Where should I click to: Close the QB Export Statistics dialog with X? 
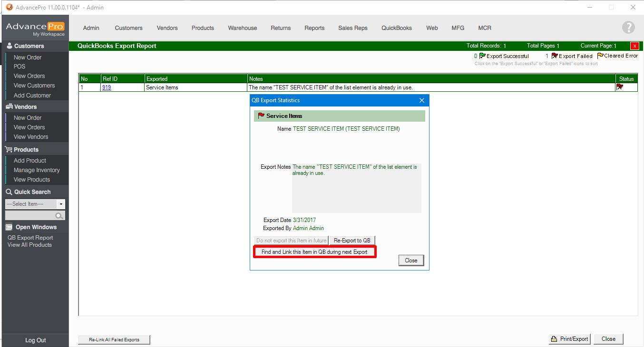[x=421, y=100]
